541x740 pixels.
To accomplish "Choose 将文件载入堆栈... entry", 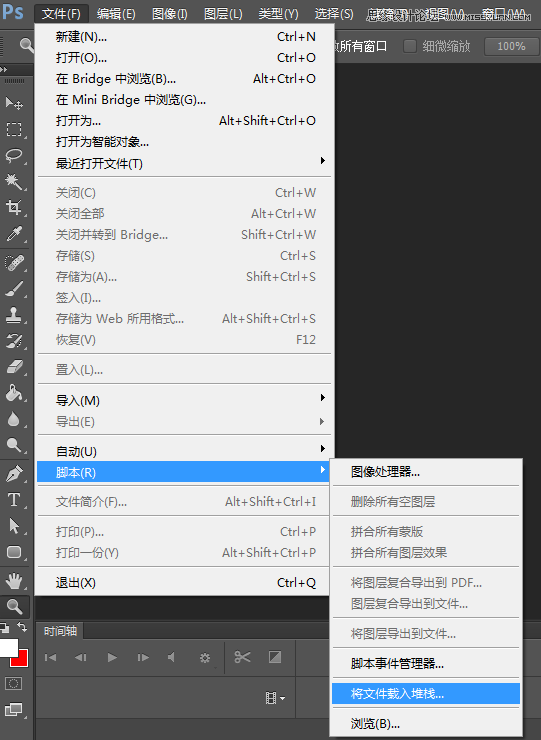I will pyautogui.click(x=426, y=694).
